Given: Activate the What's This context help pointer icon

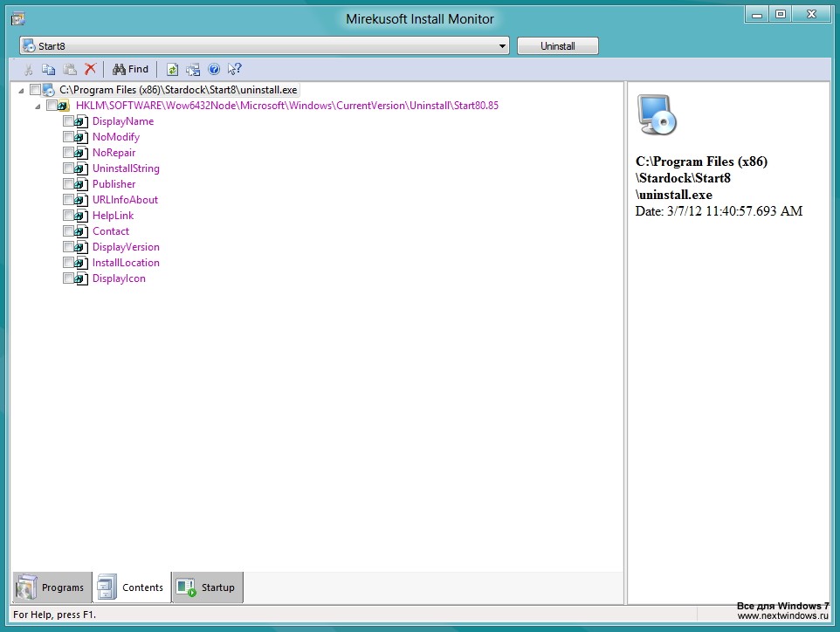Looking at the screenshot, I should [234, 69].
